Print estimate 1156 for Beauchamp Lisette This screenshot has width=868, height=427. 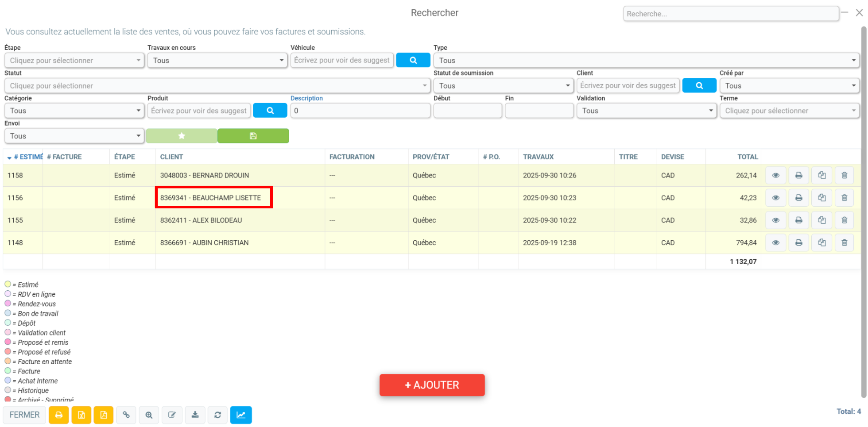coord(798,198)
